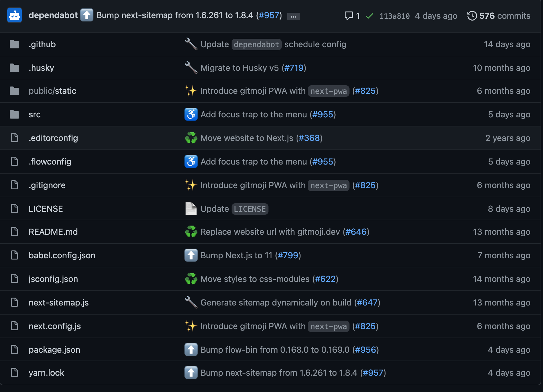Click the src folder icon
This screenshot has height=392, width=543.
[x=15, y=114]
